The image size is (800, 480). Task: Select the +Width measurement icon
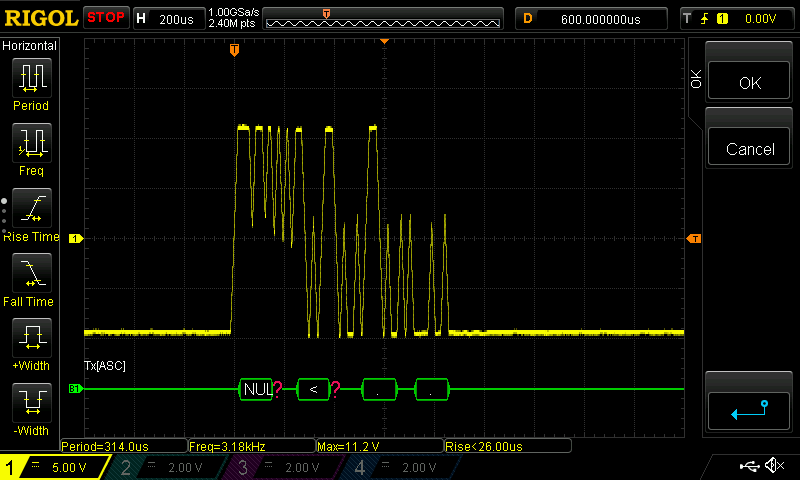coord(32,338)
